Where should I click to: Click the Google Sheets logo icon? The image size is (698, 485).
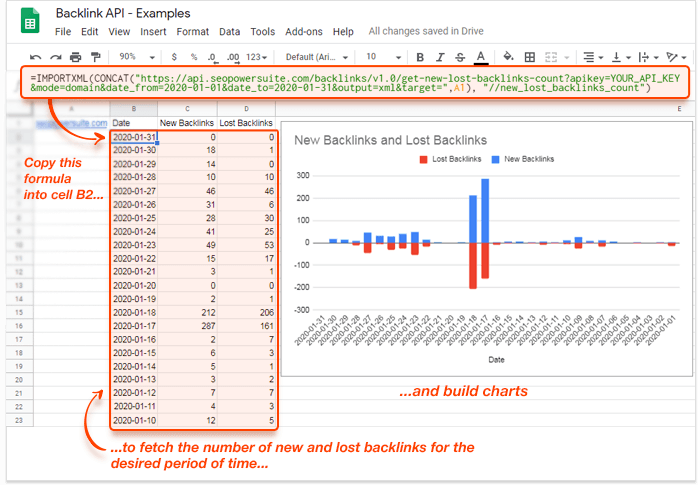[x=30, y=20]
